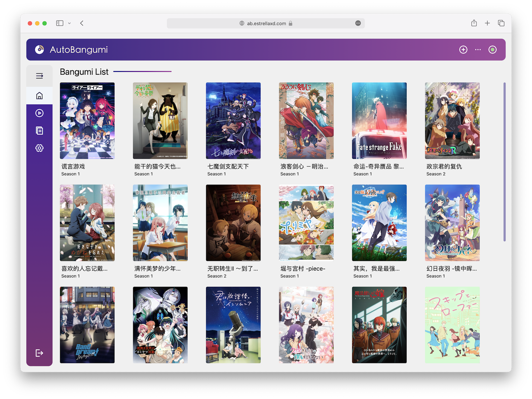Open the 浪客剑心 poster
The image size is (532, 399).
(x=306, y=121)
